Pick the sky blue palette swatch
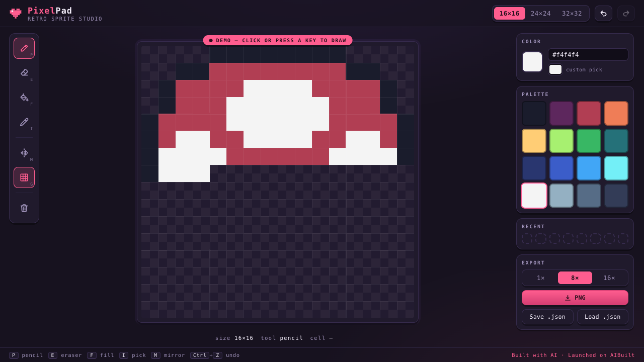This screenshot has height=362, width=644. click(x=589, y=168)
